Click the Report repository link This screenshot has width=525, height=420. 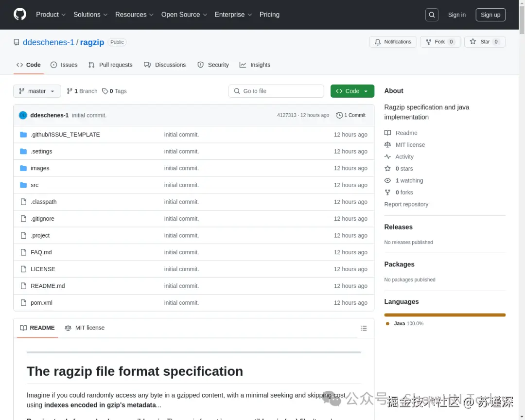point(406,204)
